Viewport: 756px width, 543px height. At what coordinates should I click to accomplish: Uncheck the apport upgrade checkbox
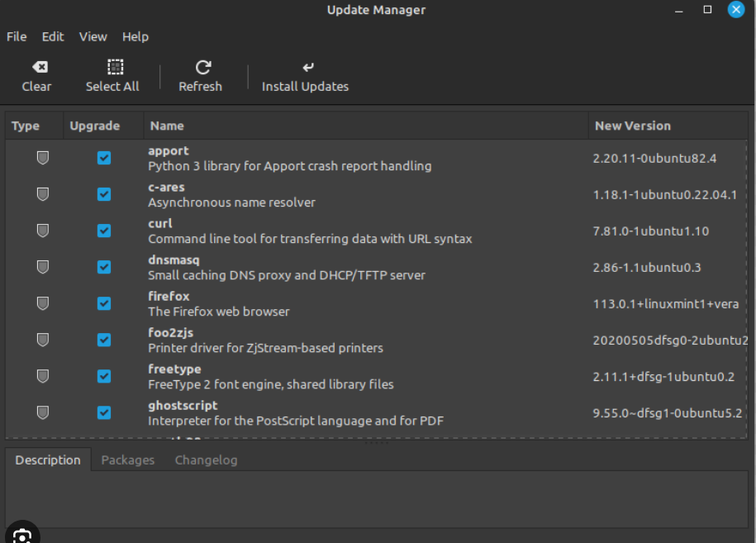click(x=104, y=158)
